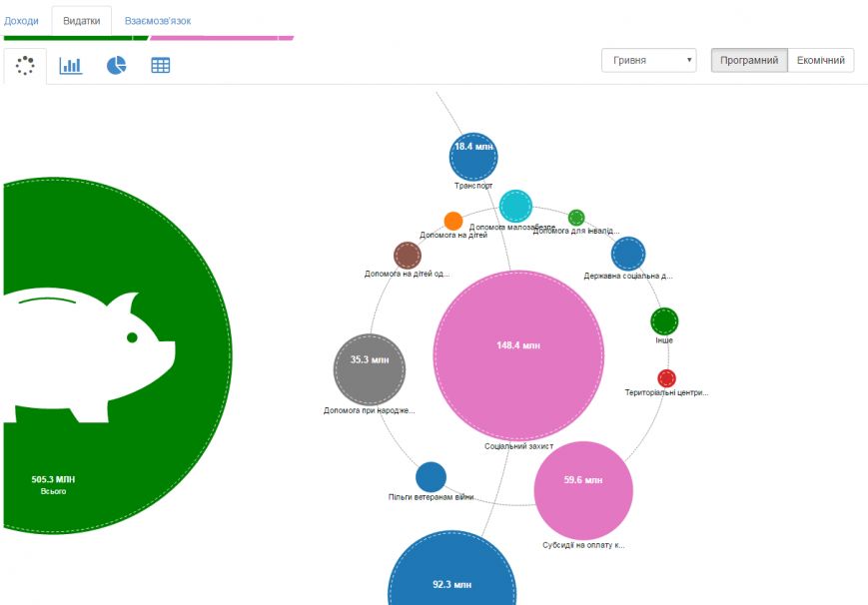The width and height of the screenshot is (868, 605).
Task: Click the pink expenses progress bar
Action: click(222, 38)
